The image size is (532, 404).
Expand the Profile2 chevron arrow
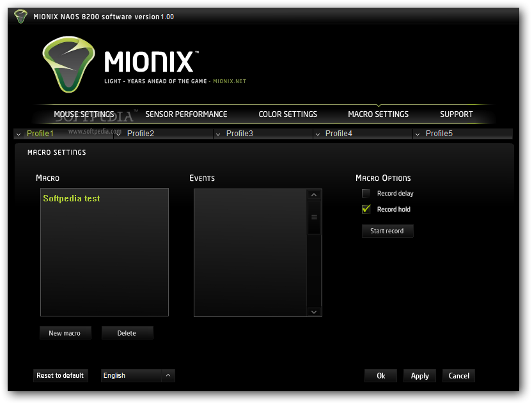(x=119, y=134)
